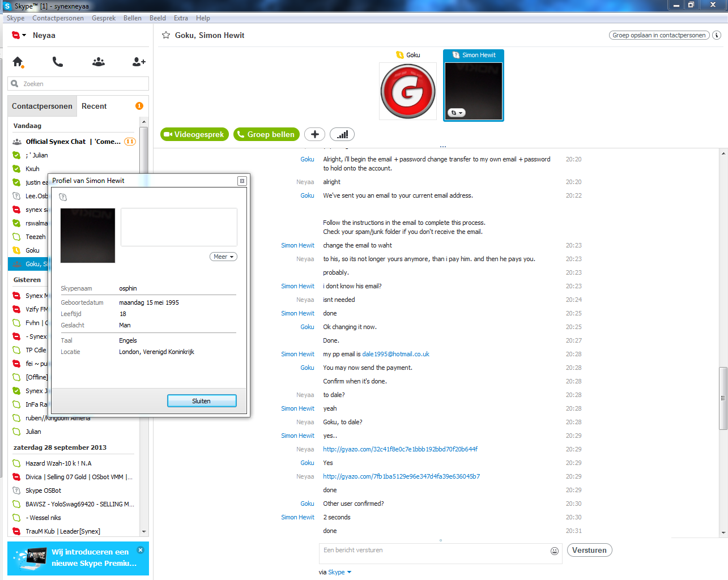The height and width of the screenshot is (580, 728).
Task: Open Hazard Wzah-10 k ! N.A conversation
Action: [73, 463]
